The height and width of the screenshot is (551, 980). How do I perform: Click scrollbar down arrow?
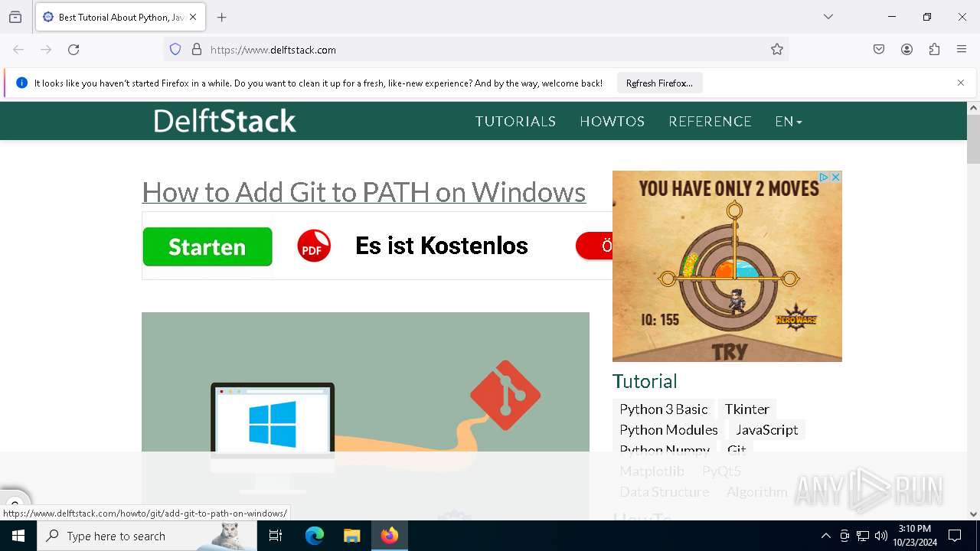point(973,514)
